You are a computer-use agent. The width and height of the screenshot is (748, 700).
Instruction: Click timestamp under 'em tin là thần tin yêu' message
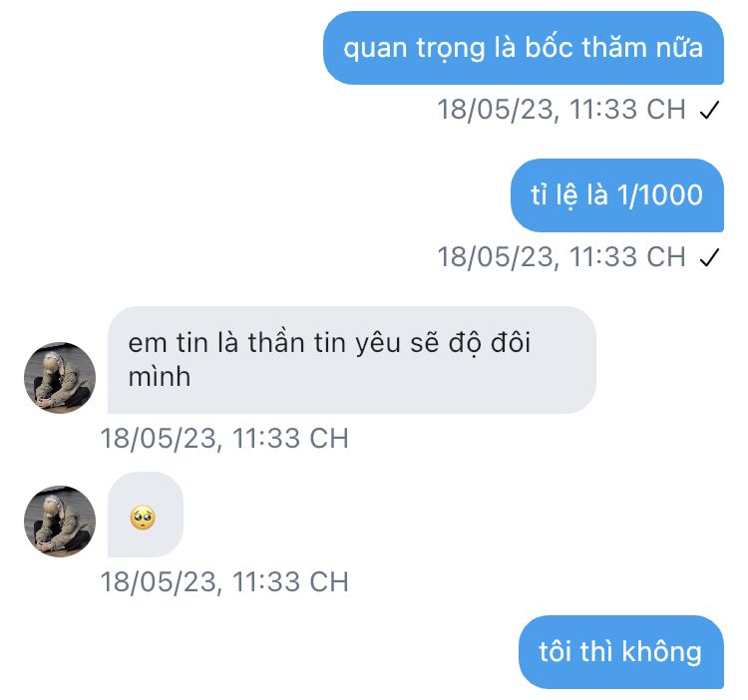coord(224,439)
